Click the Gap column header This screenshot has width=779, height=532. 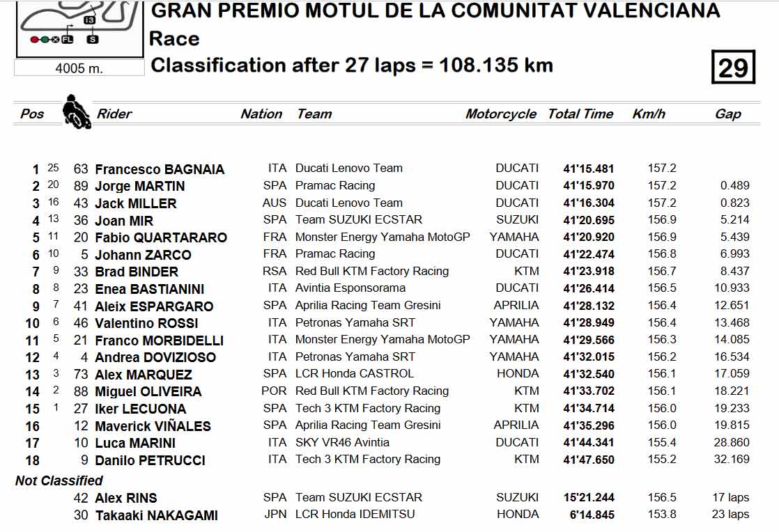(728, 114)
